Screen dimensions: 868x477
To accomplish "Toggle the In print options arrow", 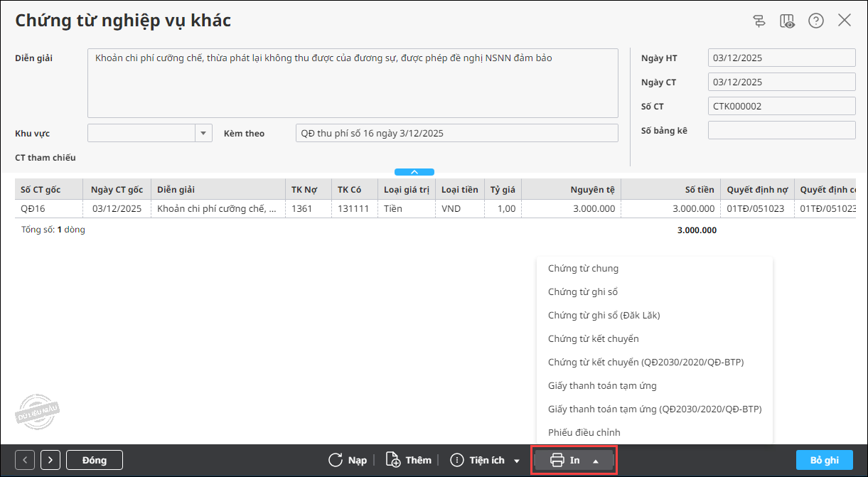I will (596, 461).
